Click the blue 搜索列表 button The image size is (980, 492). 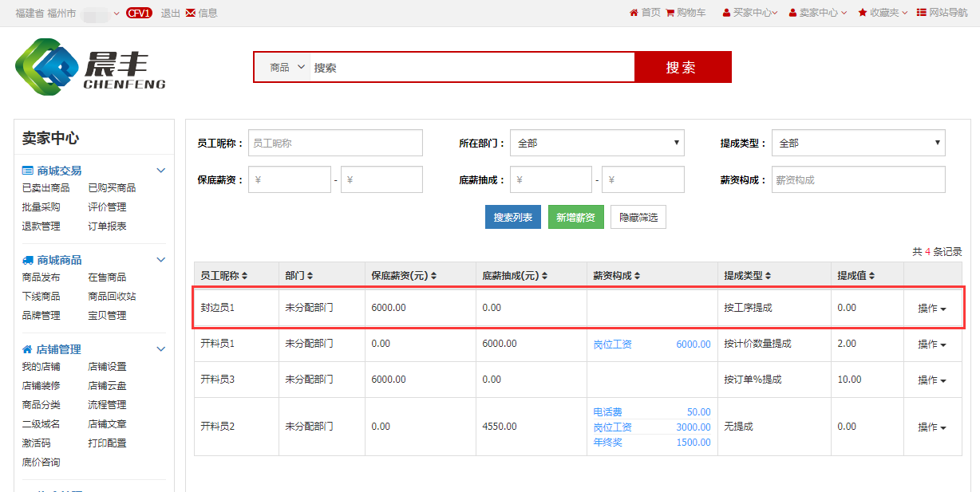pyautogui.click(x=513, y=217)
